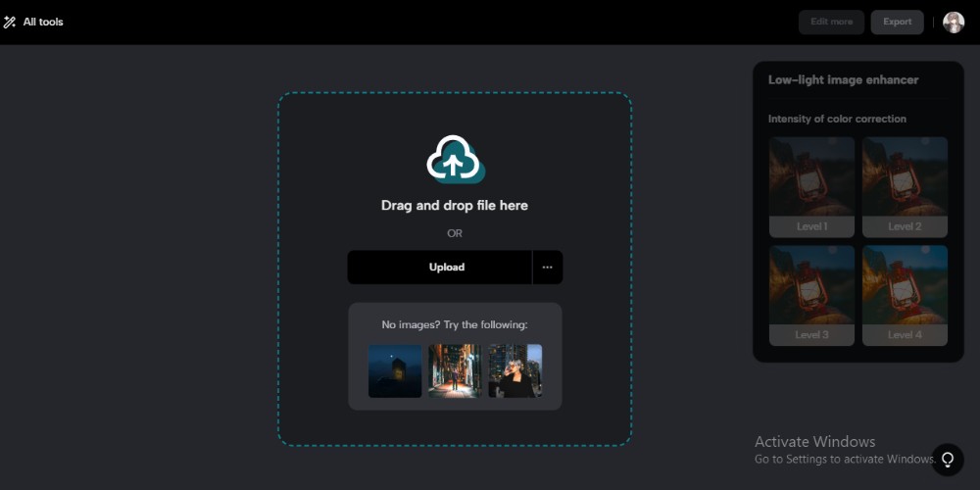Choose Level 4 color correction intensity

[905, 295]
